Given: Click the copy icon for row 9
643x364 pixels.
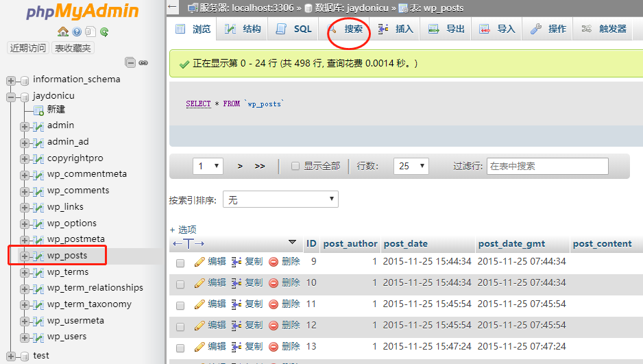Looking at the screenshot, I should point(236,262).
